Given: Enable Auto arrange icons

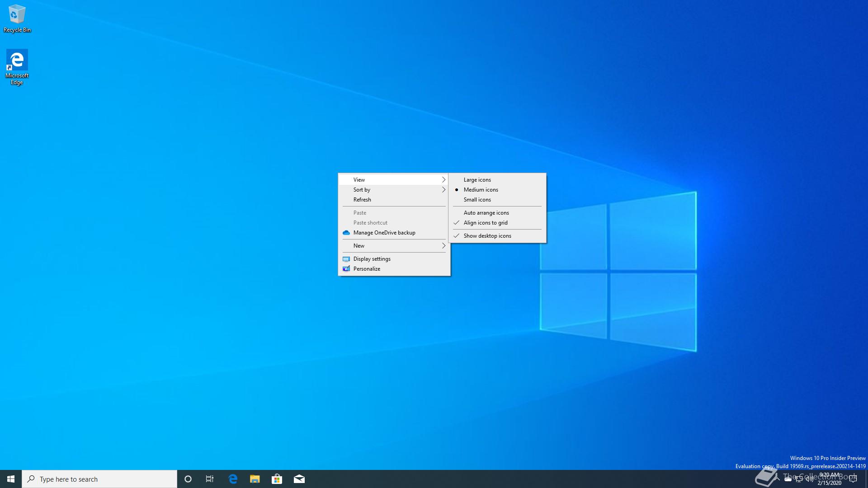Looking at the screenshot, I should click(x=486, y=213).
